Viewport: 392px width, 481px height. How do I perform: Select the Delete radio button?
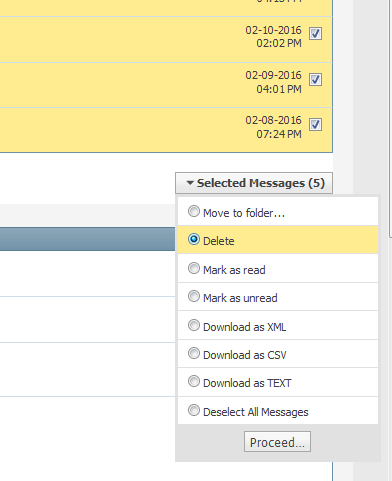point(194,239)
